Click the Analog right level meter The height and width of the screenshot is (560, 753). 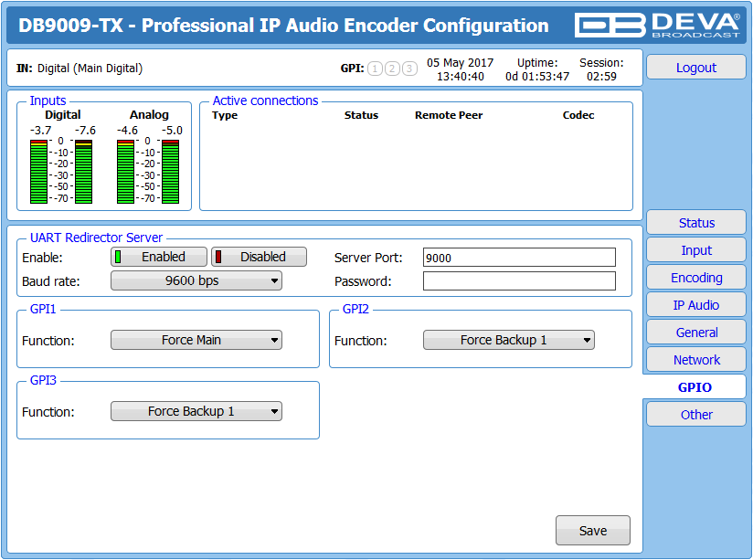(x=171, y=172)
